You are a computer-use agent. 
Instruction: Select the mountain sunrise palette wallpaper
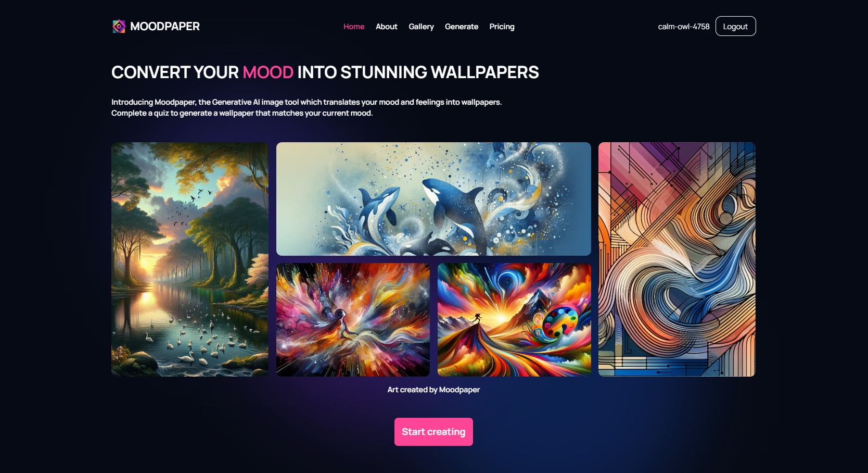514,320
